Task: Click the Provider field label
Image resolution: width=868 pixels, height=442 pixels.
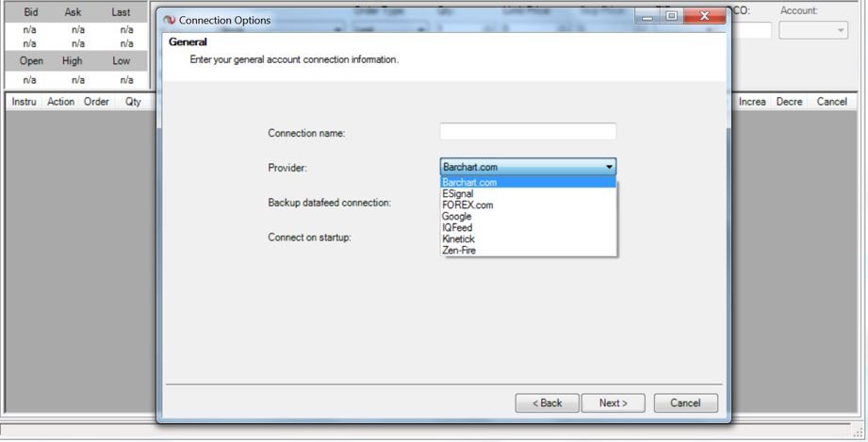Action: (287, 168)
